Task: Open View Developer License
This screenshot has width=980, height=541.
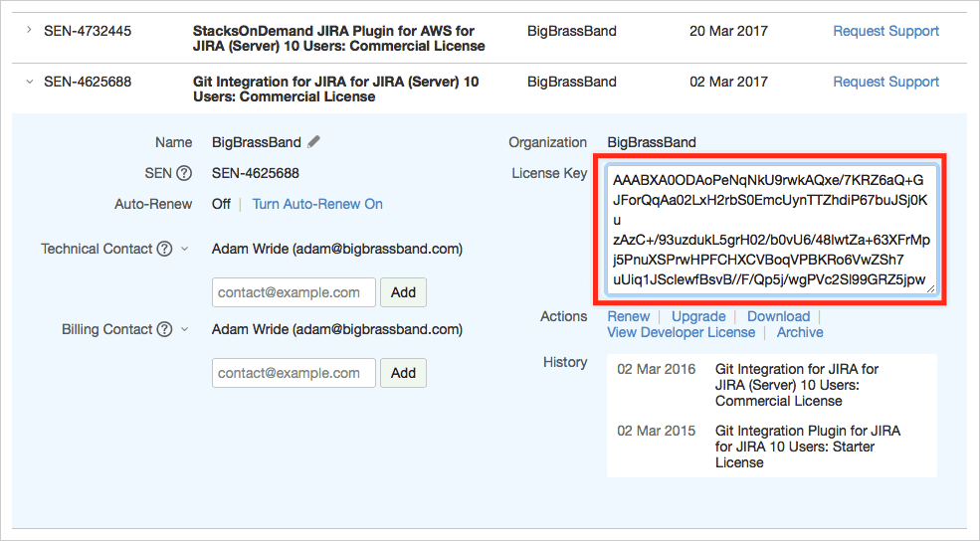Action: [682, 332]
